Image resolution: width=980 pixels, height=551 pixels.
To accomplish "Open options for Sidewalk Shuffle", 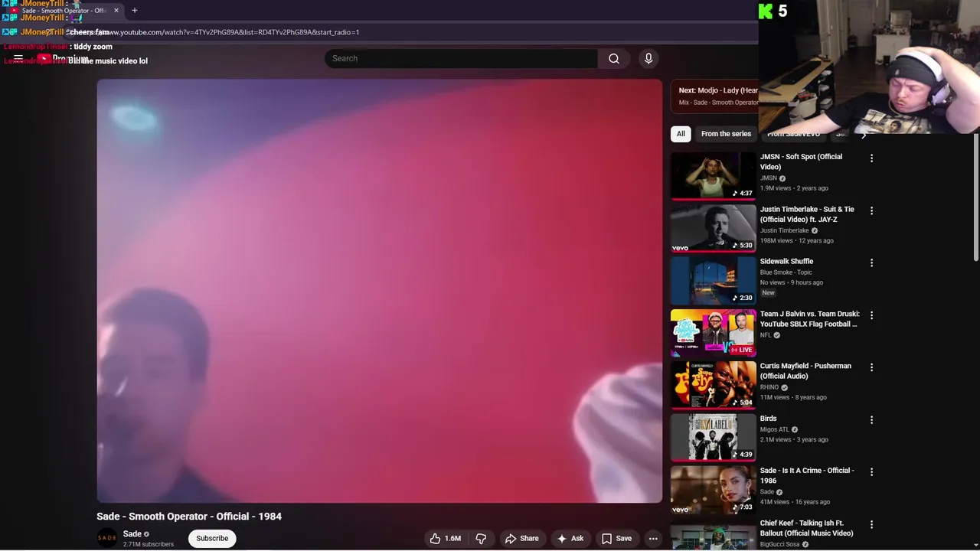I will coord(871,262).
